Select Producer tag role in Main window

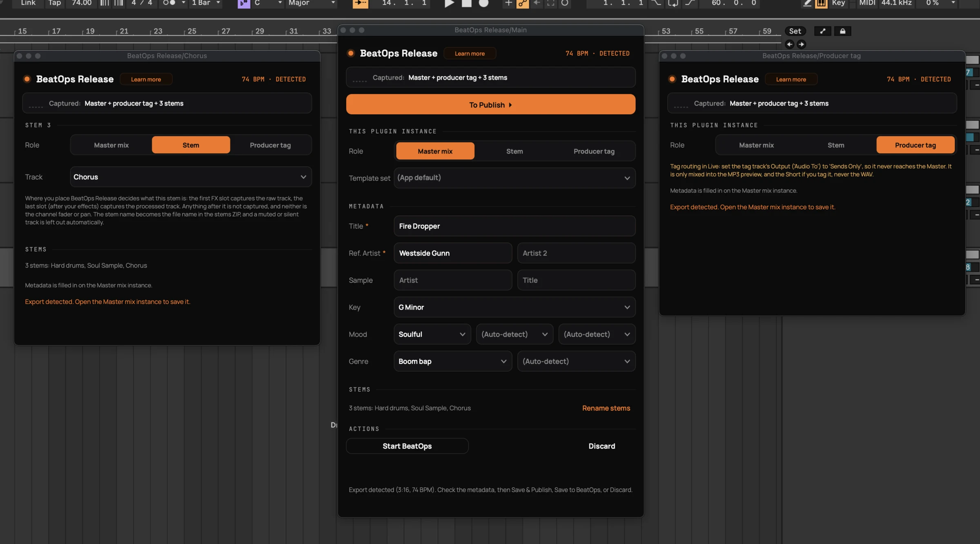click(x=594, y=151)
